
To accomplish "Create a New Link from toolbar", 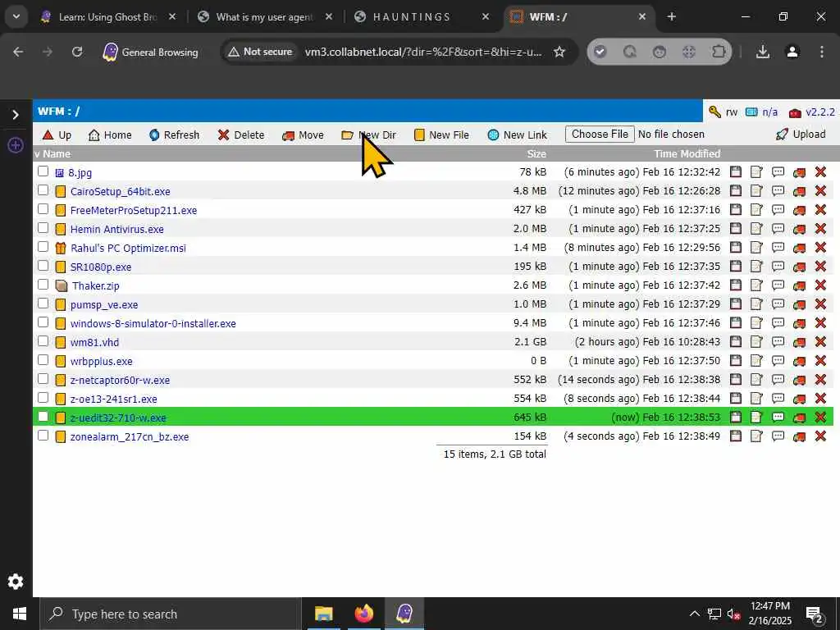I will pyautogui.click(x=518, y=135).
